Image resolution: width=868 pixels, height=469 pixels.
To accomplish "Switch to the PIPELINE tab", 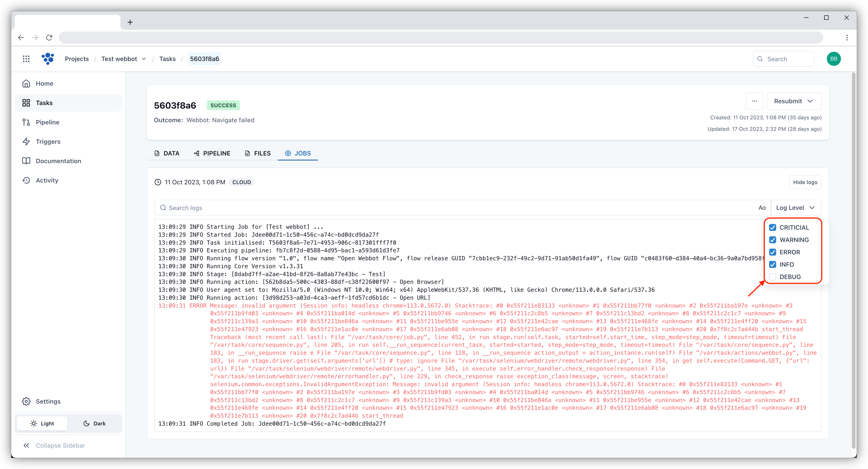I will 212,153.
